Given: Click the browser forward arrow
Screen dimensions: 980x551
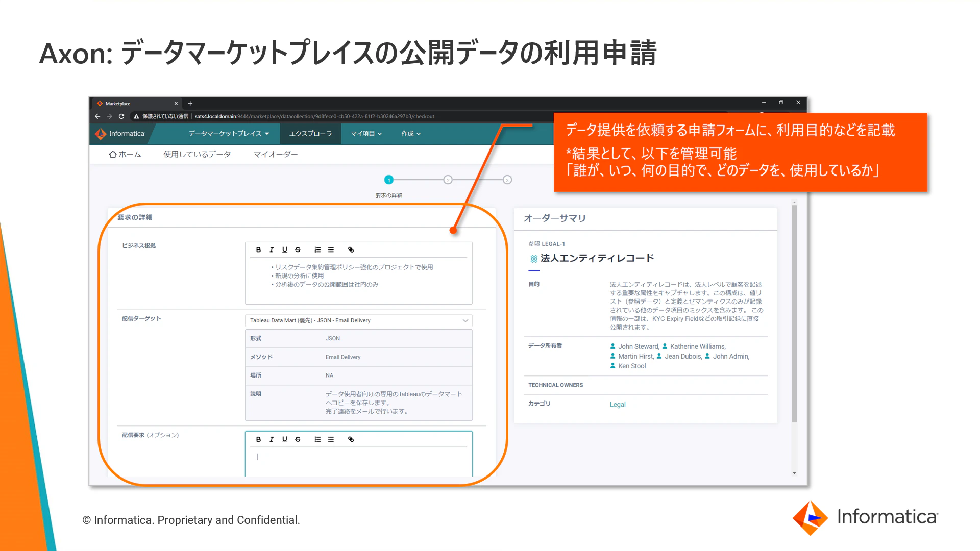Looking at the screenshot, I should tap(109, 116).
